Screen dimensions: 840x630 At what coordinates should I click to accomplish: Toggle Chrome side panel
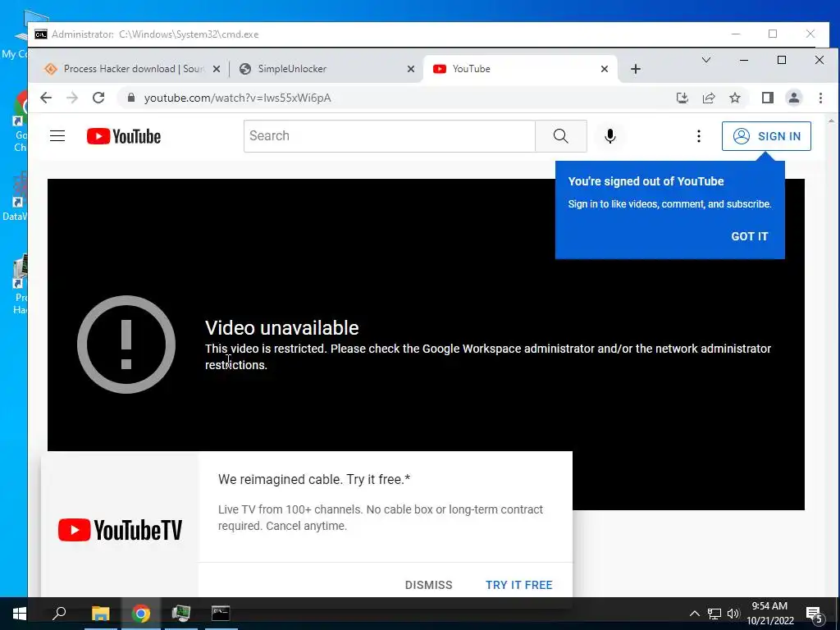click(767, 98)
